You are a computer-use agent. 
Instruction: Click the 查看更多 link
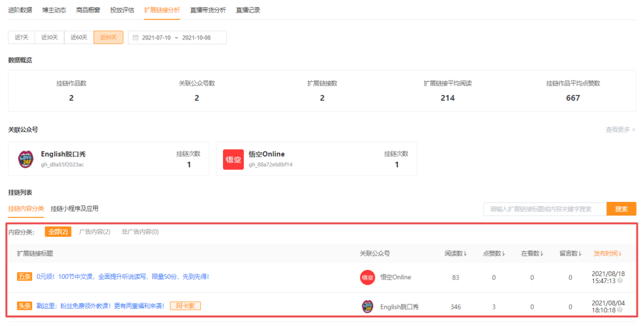pyautogui.click(x=620, y=130)
